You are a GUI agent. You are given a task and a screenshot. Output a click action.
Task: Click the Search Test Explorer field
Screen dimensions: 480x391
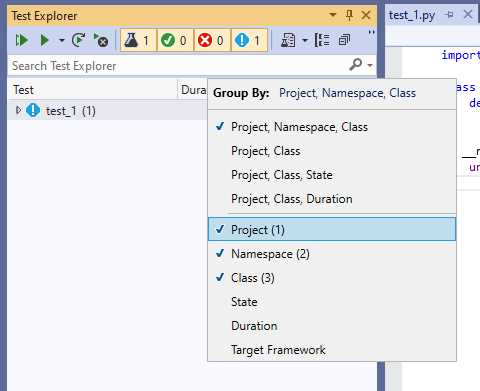tap(177, 66)
